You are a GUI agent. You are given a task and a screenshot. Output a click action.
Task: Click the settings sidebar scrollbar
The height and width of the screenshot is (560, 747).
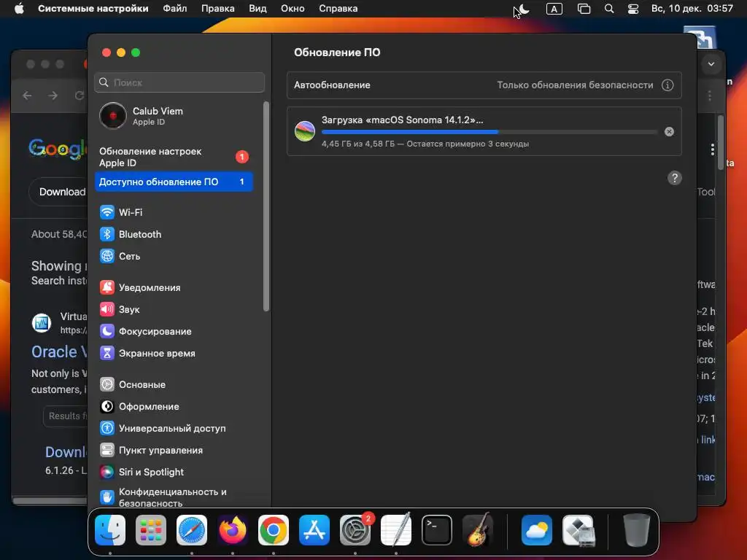266,206
